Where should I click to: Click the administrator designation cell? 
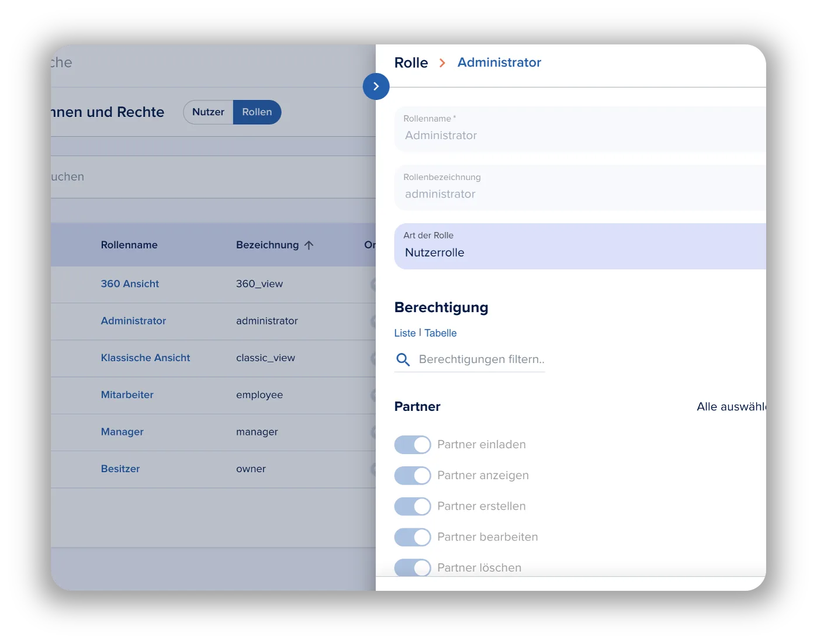(267, 321)
